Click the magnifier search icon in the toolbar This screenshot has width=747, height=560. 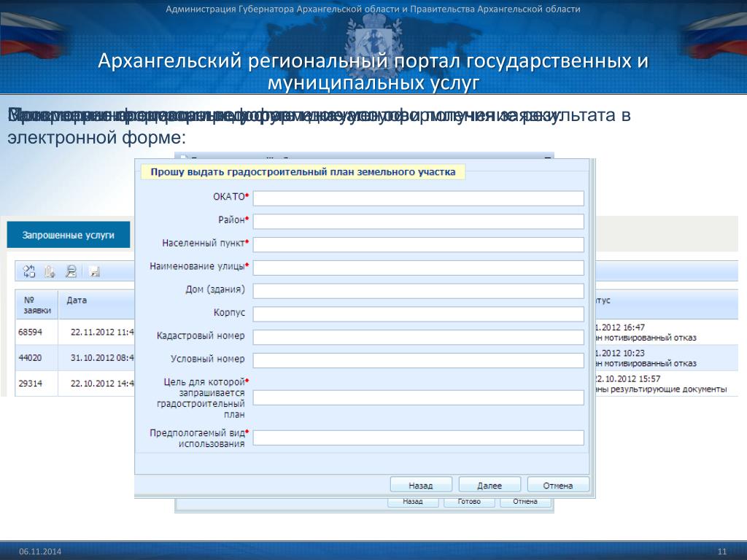71,271
